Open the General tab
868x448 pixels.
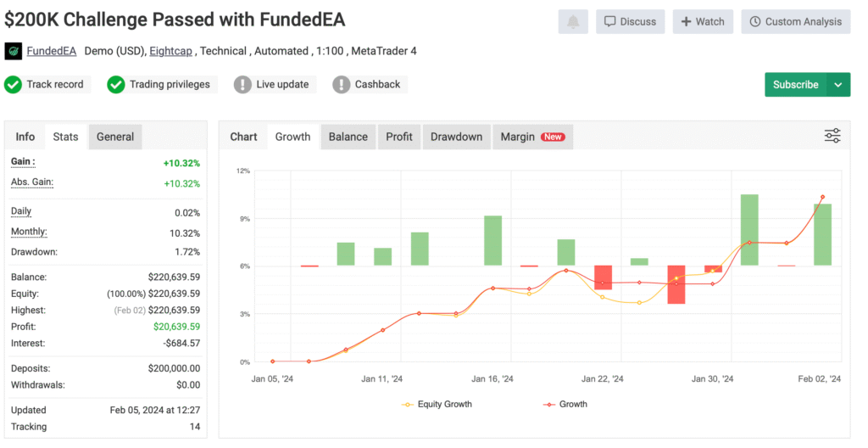point(115,137)
